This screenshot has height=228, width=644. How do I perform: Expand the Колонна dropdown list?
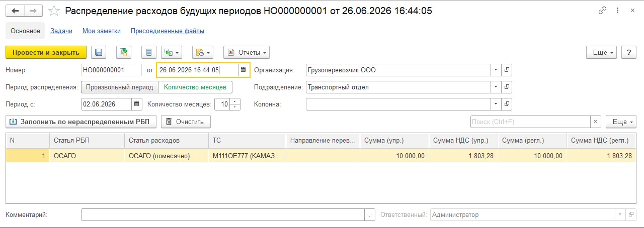click(496, 104)
